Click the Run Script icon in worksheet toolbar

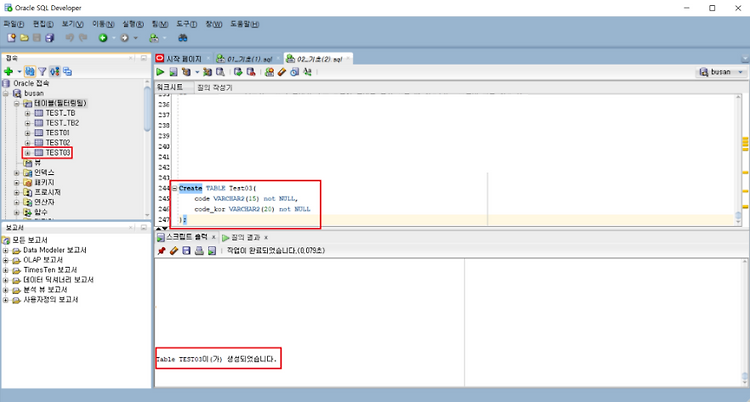[x=173, y=72]
